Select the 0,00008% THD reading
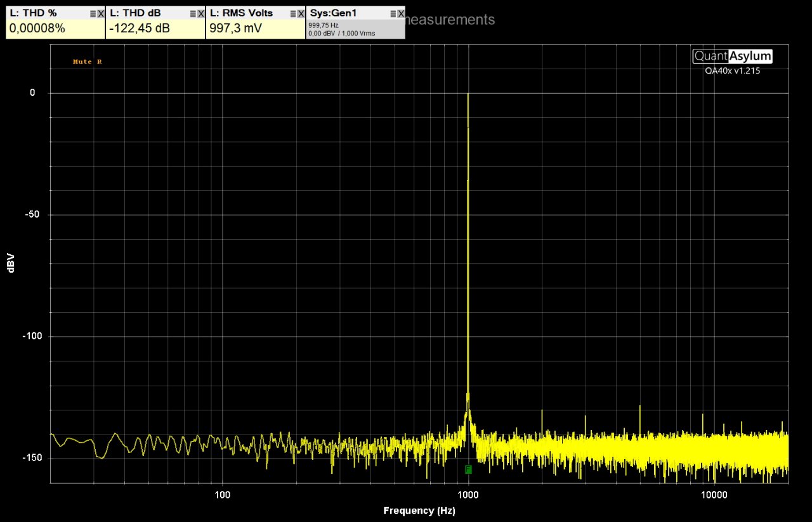 37,29
